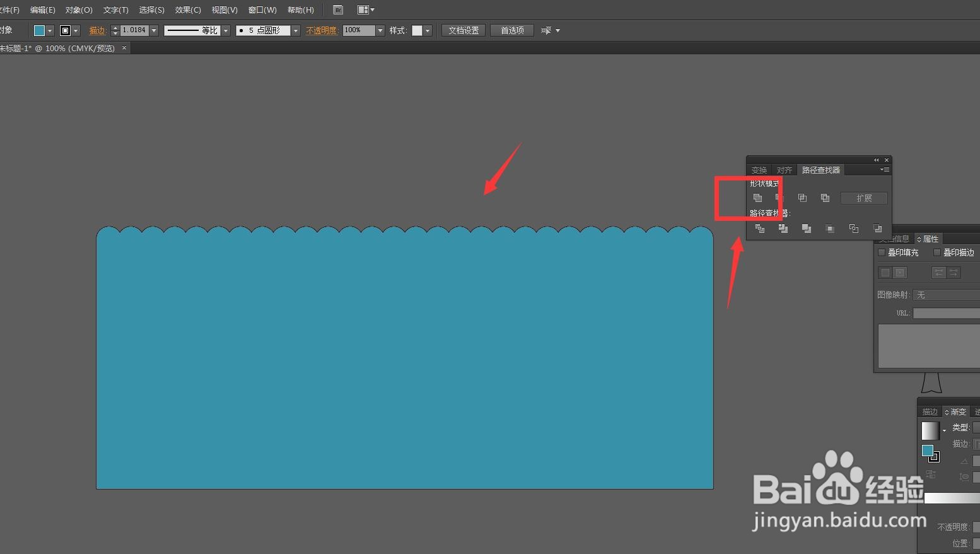Open the stroke weight dropdown arrow
This screenshot has height=554, width=980.
pos(154,30)
